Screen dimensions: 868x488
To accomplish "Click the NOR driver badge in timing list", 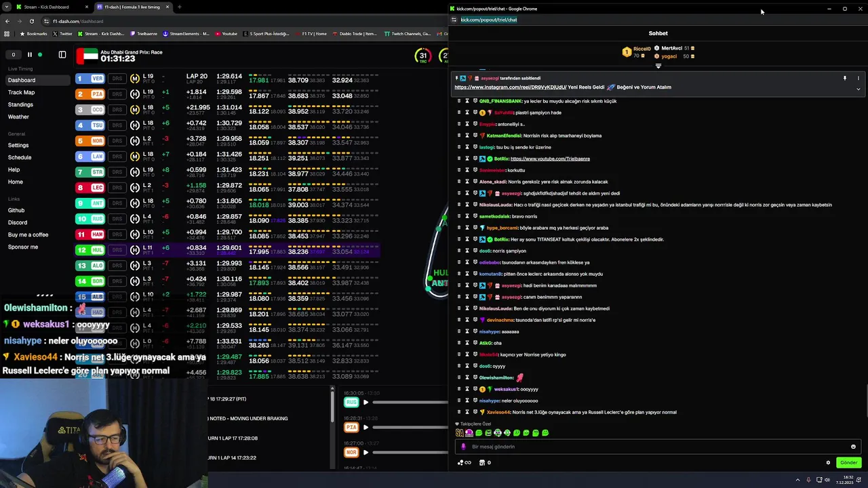I will point(90,141).
